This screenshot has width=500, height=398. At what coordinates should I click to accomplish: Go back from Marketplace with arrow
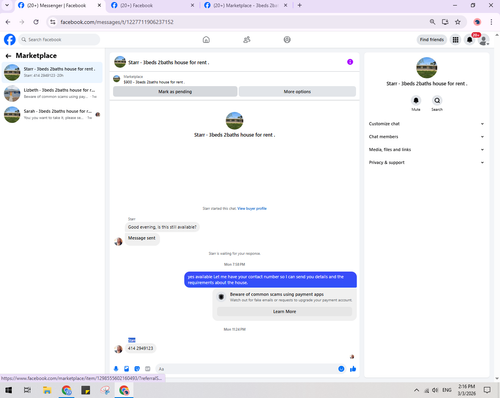click(x=8, y=56)
